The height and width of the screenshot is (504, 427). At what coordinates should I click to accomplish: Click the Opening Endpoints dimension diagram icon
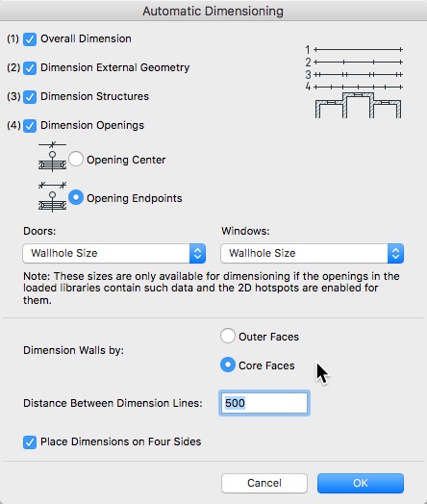52,197
